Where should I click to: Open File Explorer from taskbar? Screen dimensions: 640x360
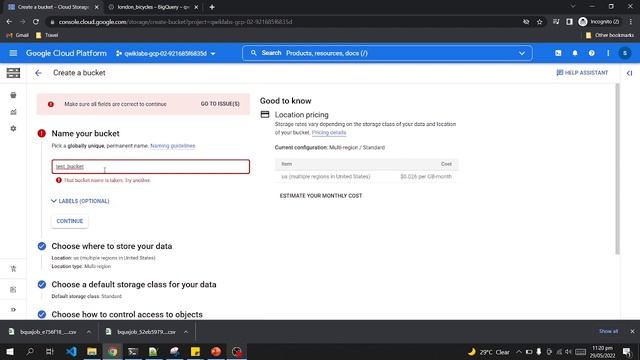(x=92, y=351)
